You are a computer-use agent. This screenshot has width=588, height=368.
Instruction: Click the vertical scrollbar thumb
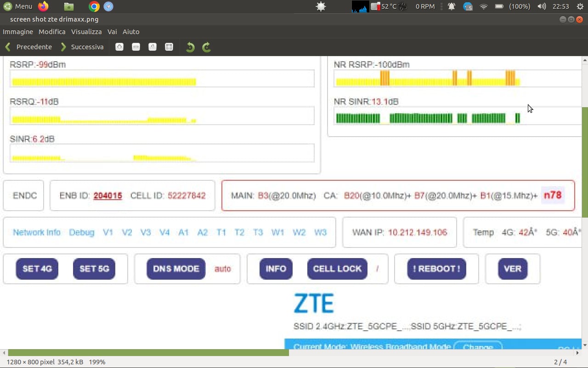click(585, 162)
